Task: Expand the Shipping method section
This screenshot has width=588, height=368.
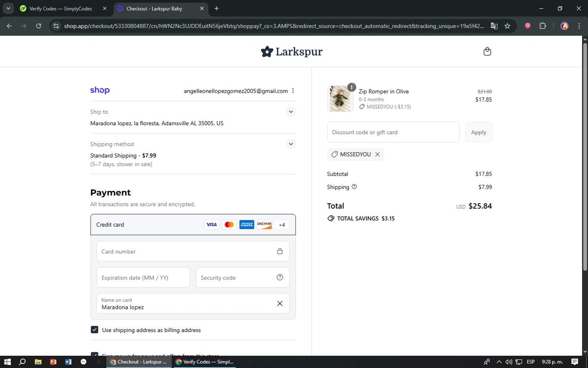Action: tap(290, 144)
